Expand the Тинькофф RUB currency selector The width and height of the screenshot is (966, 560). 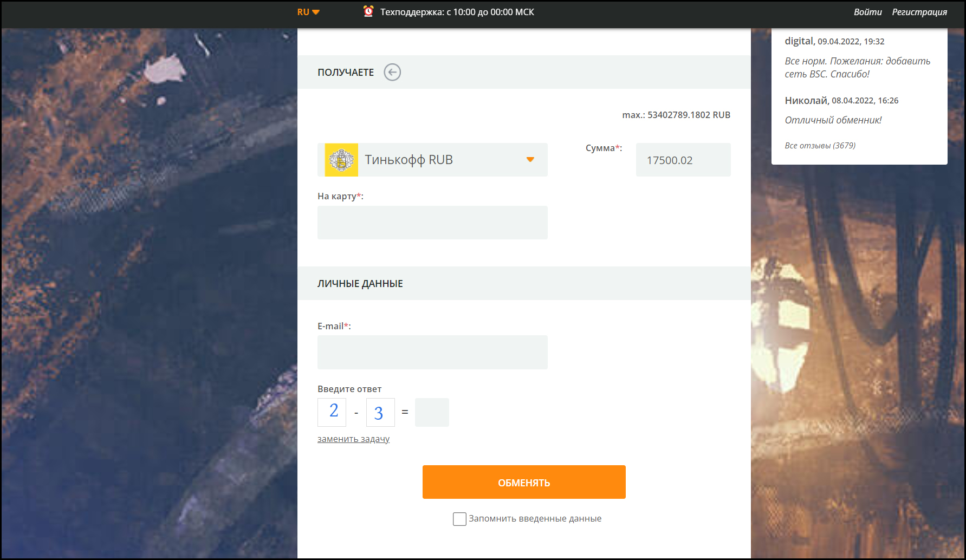coord(432,160)
